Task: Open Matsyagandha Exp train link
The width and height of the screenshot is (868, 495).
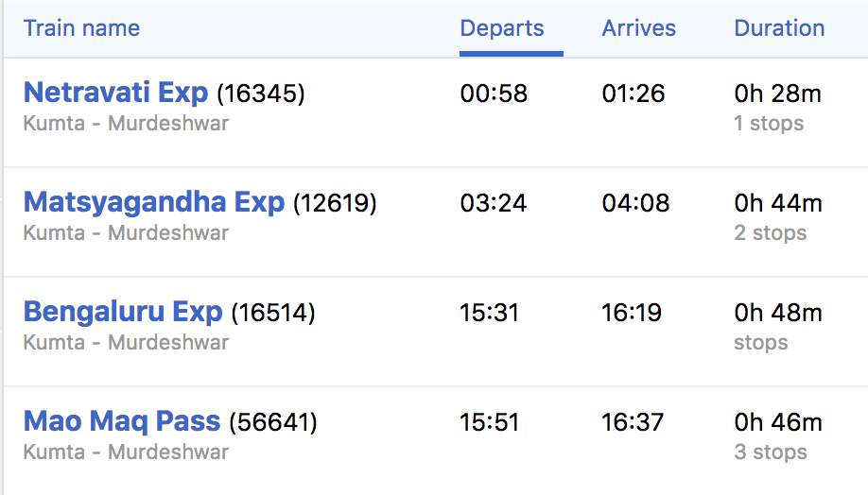Action: click(154, 202)
